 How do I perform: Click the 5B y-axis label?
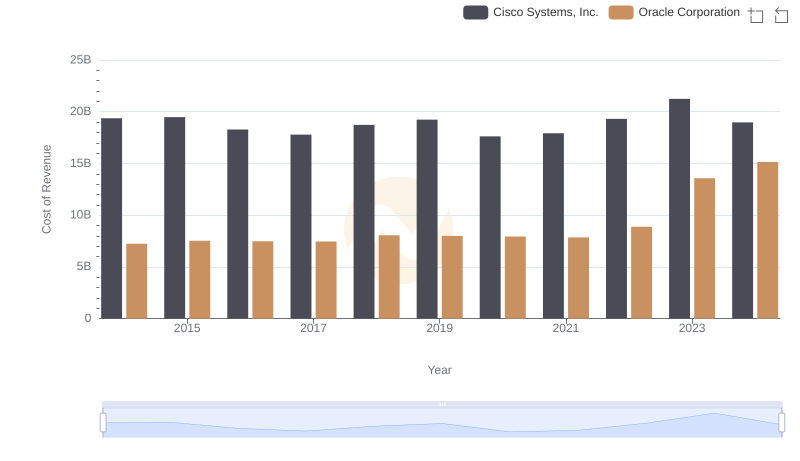tap(84, 266)
